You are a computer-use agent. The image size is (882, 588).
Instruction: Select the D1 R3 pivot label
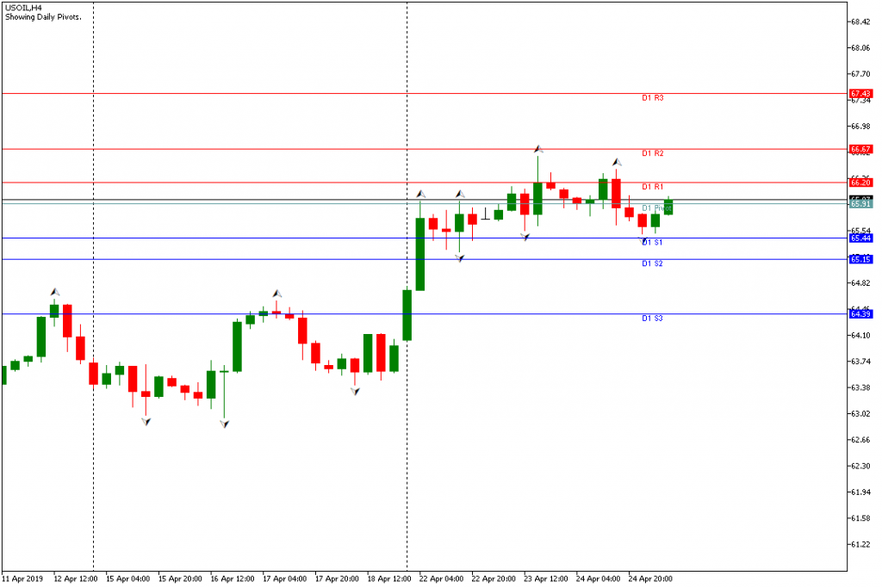[x=653, y=98]
